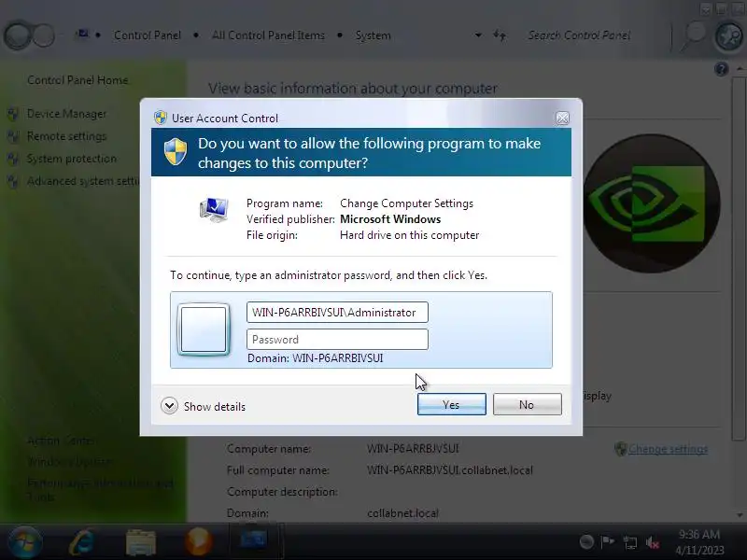Click the Password field
Screen dimensions: 747x560
tap(337, 340)
